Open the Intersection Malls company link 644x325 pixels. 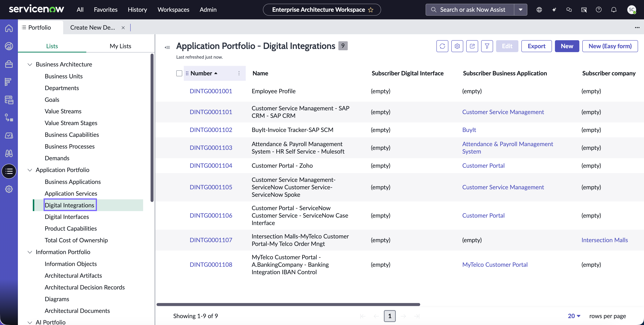[604, 240]
